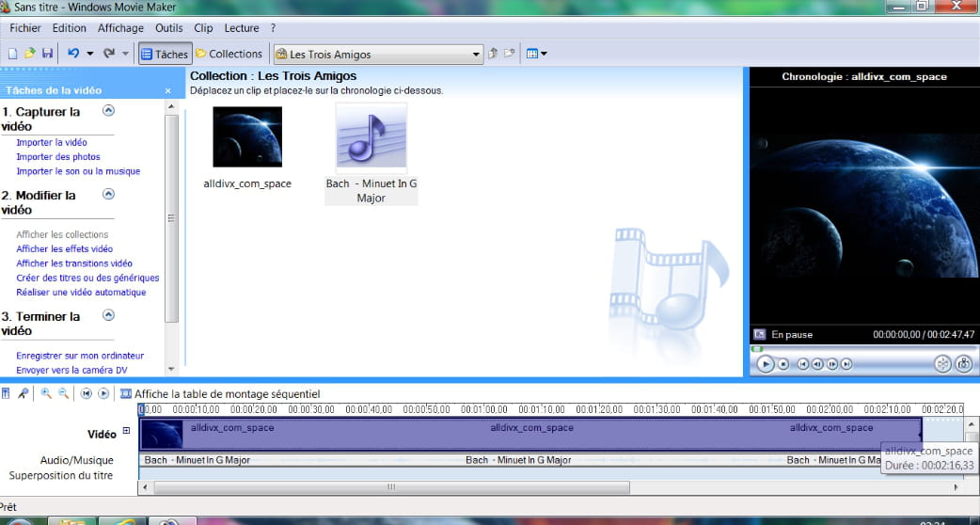The image size is (980, 525).
Task: Click the 00:01:00,00 mark on the timeline ruler
Action: click(x=484, y=409)
